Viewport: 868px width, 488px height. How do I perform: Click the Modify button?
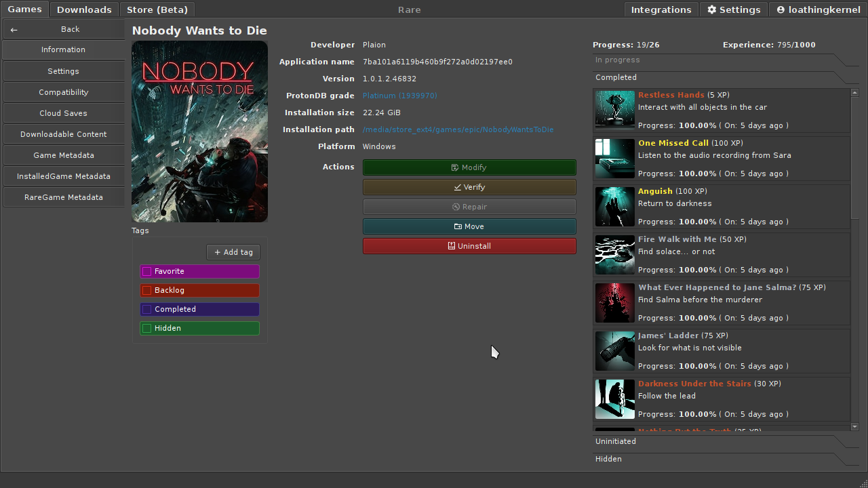469,167
